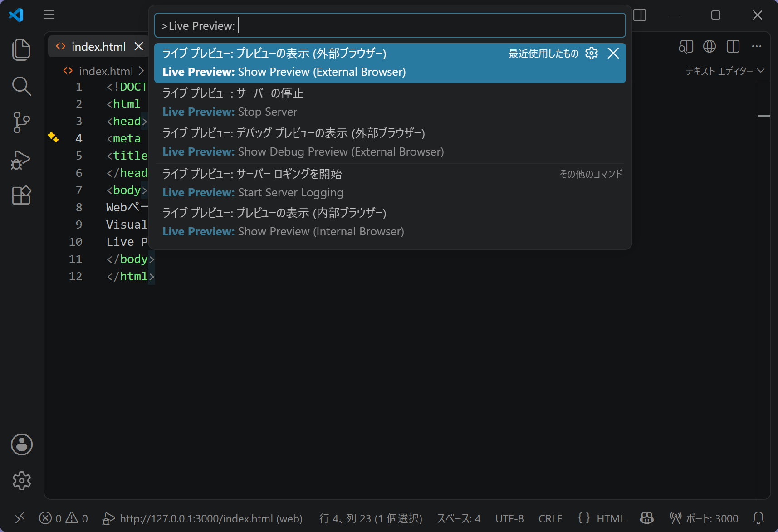778x532 pixels.
Task: Switch to the index.html editor tab
Action: pos(98,46)
